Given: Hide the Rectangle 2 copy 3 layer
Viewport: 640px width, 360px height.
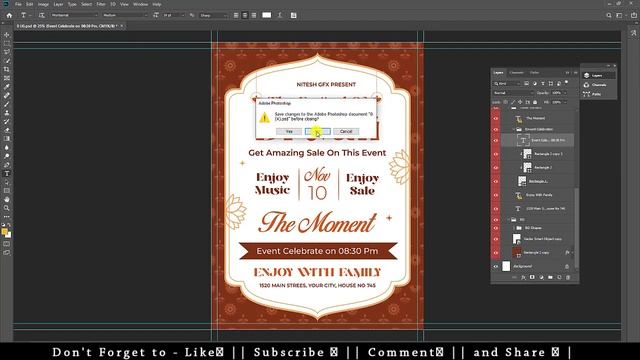Looking at the screenshot, I should point(496,154).
